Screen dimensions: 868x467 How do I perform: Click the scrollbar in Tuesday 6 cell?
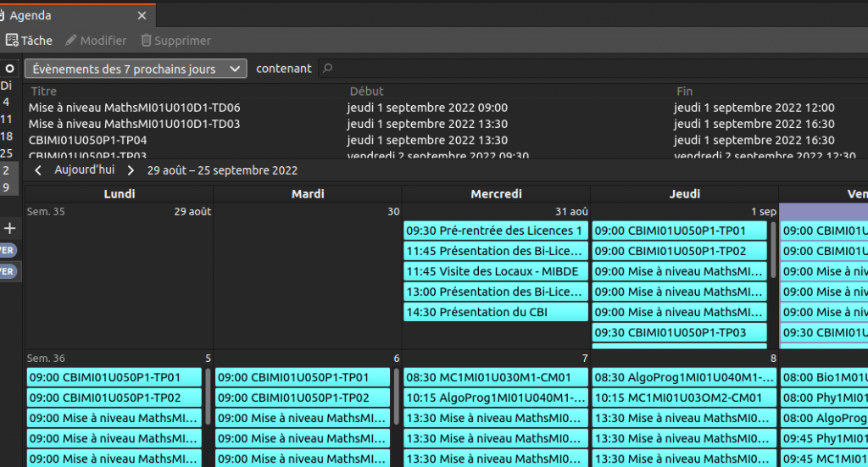[x=396, y=397]
